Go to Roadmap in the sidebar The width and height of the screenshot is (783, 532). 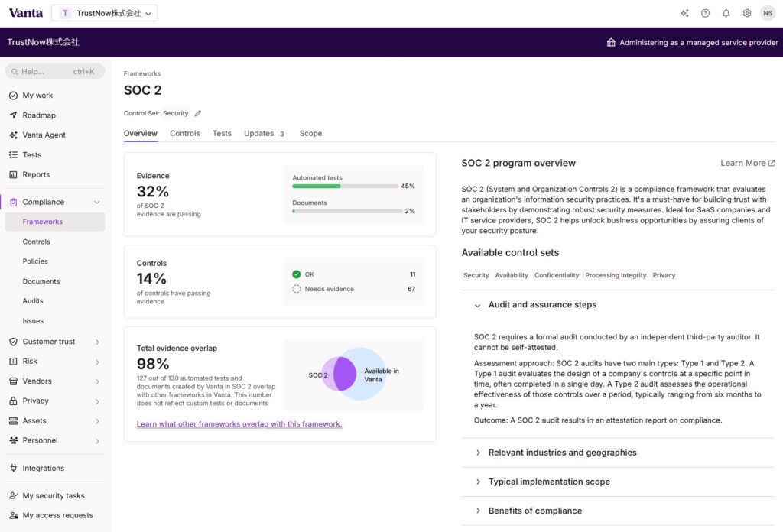[x=38, y=115]
